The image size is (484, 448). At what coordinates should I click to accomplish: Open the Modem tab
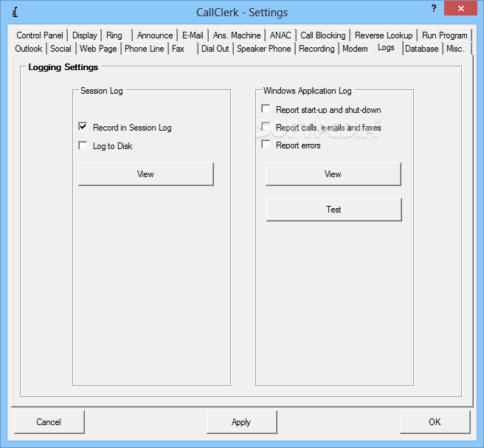tap(355, 49)
